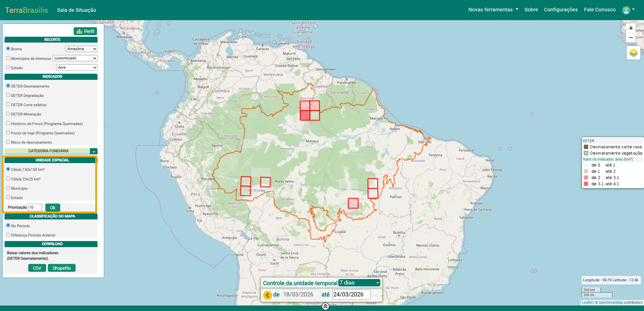Open the user account dropdown caret
The height and width of the screenshot is (311, 644).
(x=633, y=10)
